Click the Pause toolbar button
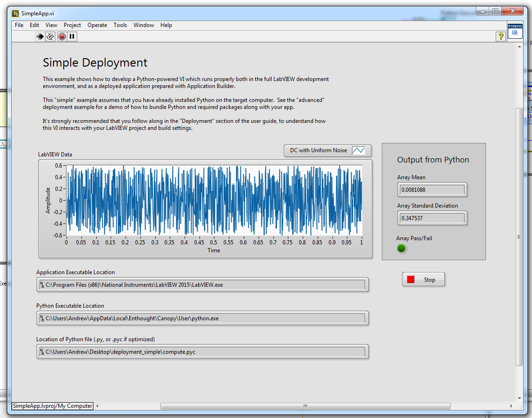Image resolution: width=532 pixels, height=418 pixels. (72, 36)
